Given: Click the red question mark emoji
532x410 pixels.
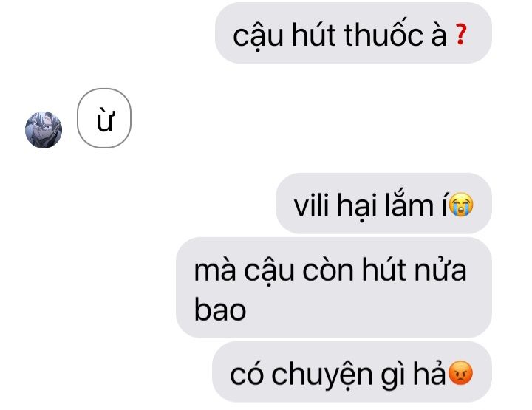Looking at the screenshot, I should pos(461,34).
